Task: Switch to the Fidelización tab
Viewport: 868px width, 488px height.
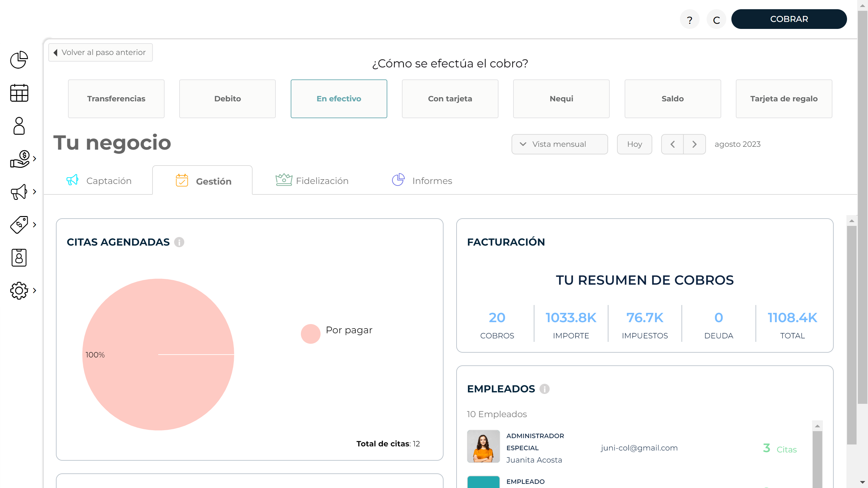Action: pyautogui.click(x=312, y=181)
